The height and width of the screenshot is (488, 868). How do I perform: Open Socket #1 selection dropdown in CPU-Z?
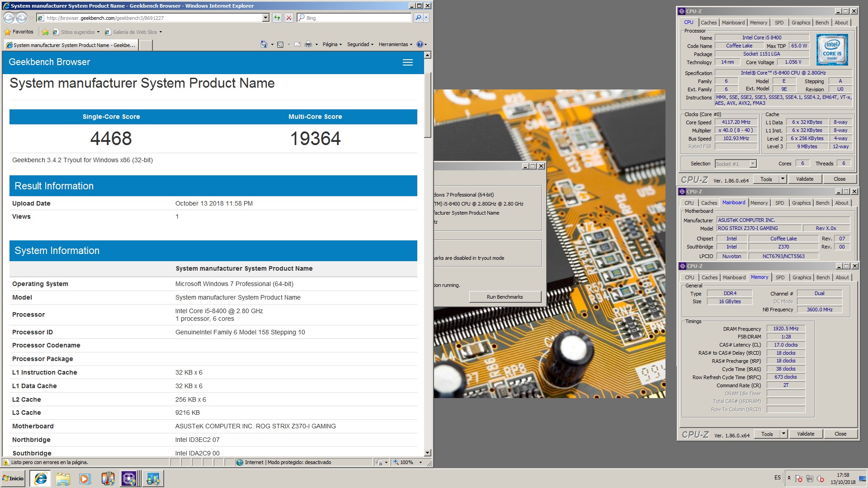(753, 164)
